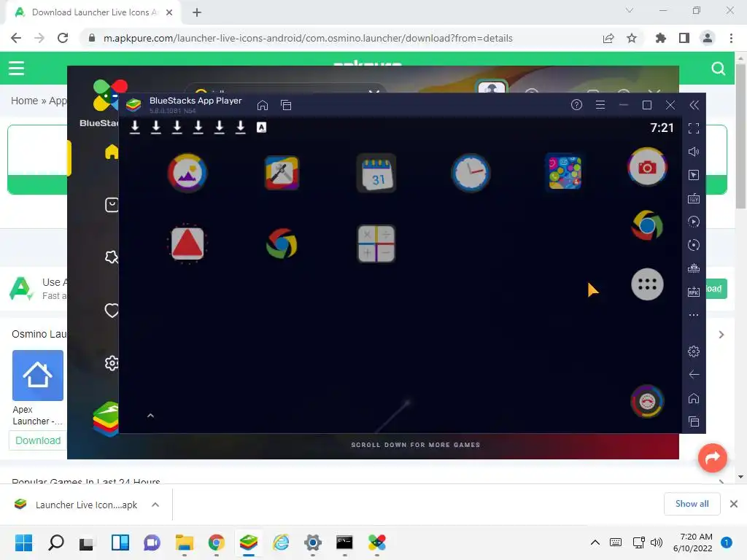Screen dimensions: 747x560
Task: Click the right chevron beside Osmino section
Action: (x=721, y=335)
